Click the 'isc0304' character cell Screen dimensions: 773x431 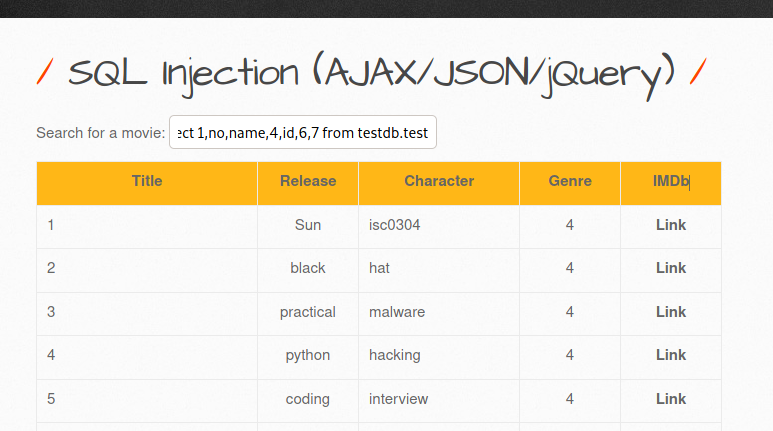439,226
